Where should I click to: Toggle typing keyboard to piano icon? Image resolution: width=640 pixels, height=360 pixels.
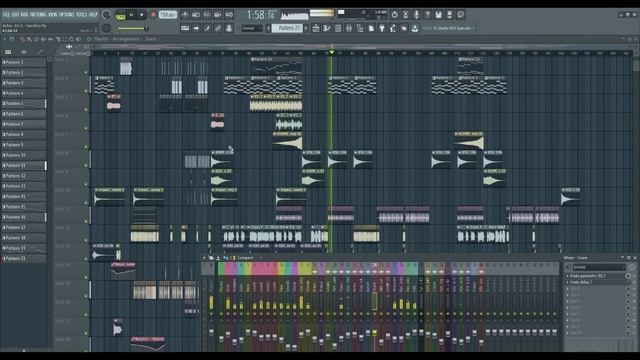(x=185, y=28)
